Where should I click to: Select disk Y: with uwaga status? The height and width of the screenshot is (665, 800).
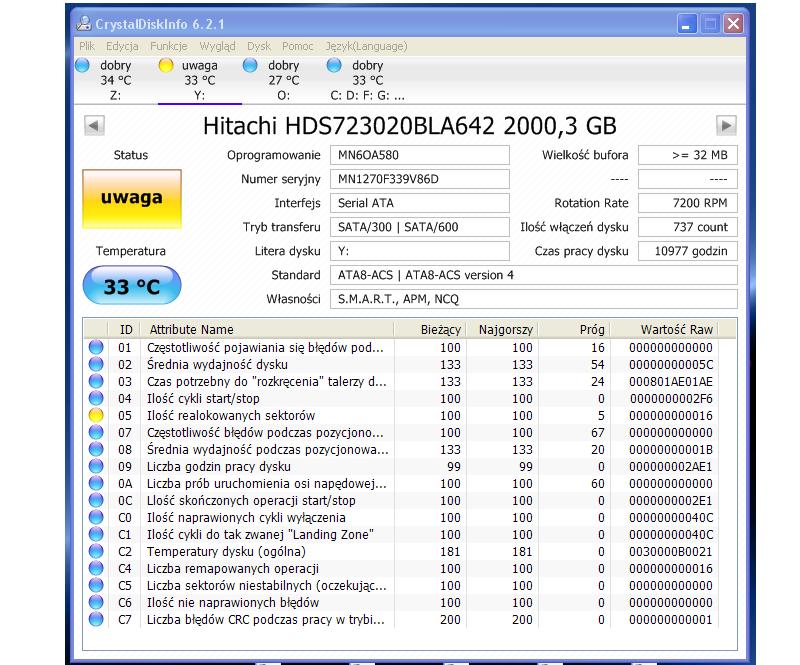point(199,80)
